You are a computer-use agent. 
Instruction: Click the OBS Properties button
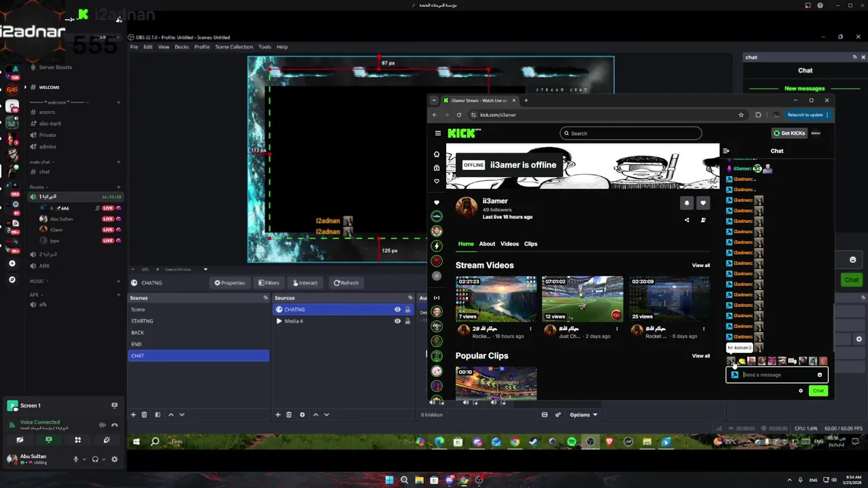coord(230,283)
